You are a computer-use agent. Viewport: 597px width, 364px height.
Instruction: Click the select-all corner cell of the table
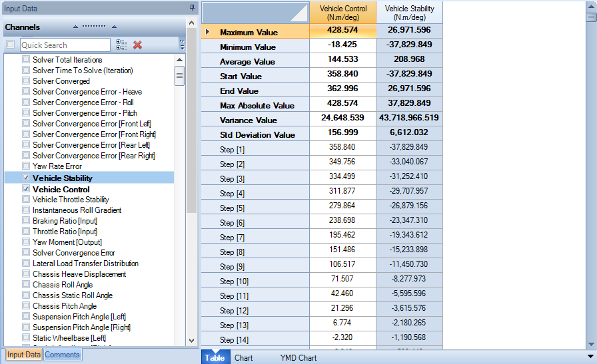click(255, 12)
